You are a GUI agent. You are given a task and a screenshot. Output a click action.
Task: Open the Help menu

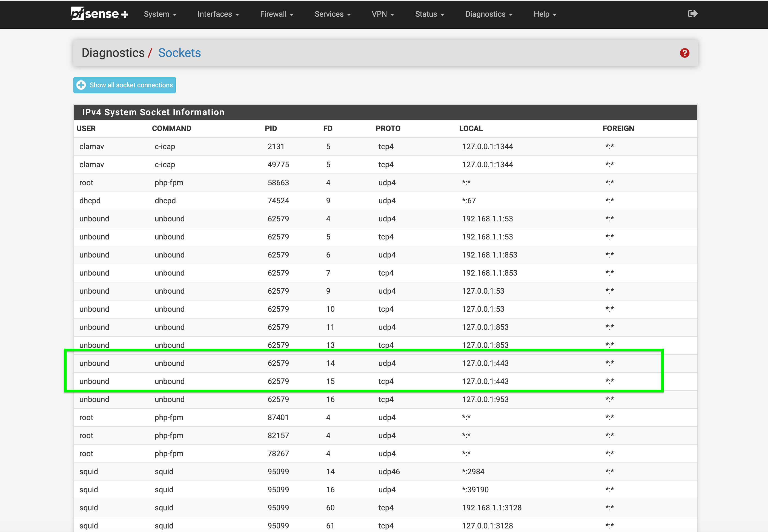click(545, 14)
